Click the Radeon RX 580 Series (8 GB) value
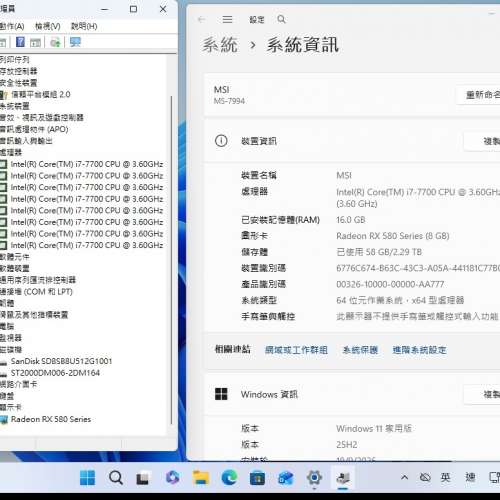 (x=393, y=236)
